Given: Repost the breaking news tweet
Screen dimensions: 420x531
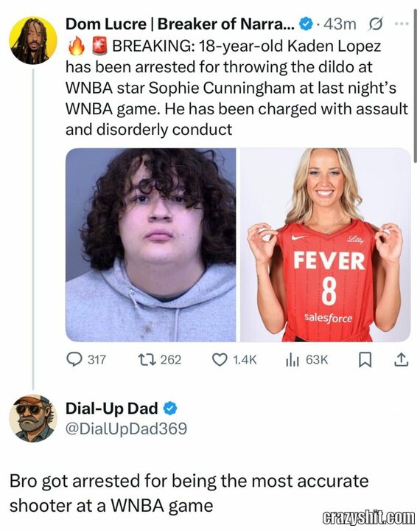Looking at the screenshot, I should 160,360.
